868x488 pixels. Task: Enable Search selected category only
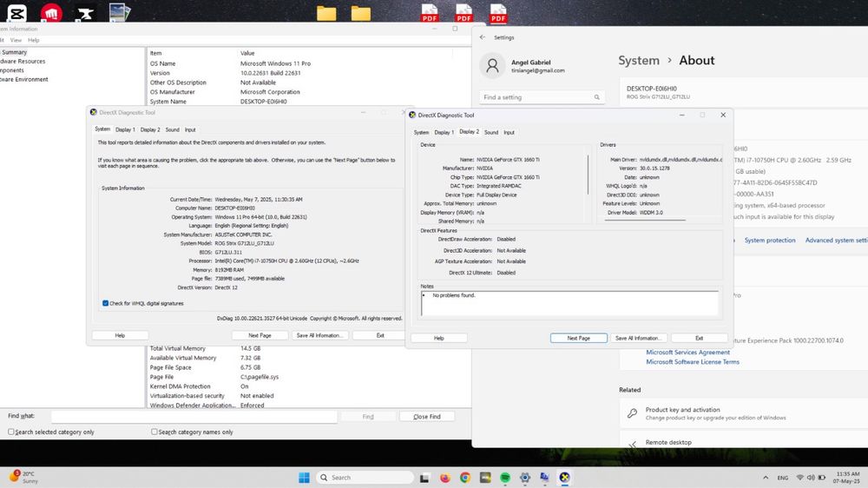[11, 432]
